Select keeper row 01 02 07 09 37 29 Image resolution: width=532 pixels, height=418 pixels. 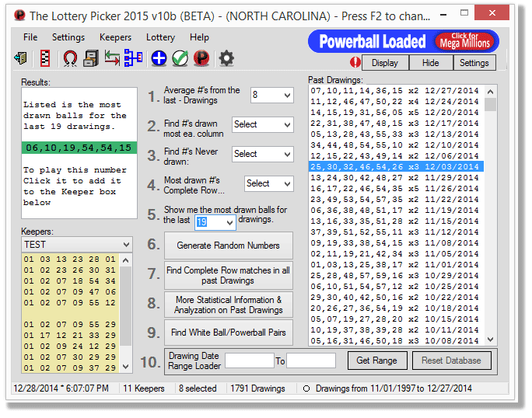[70, 367]
